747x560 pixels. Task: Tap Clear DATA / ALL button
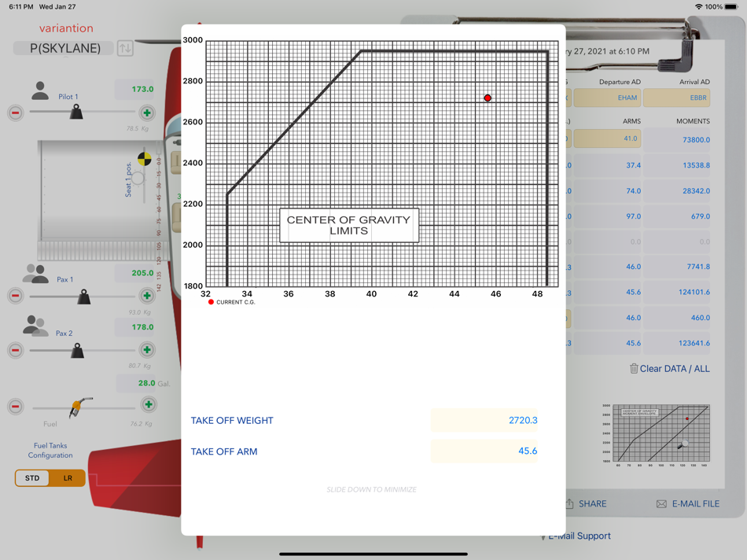(x=674, y=369)
